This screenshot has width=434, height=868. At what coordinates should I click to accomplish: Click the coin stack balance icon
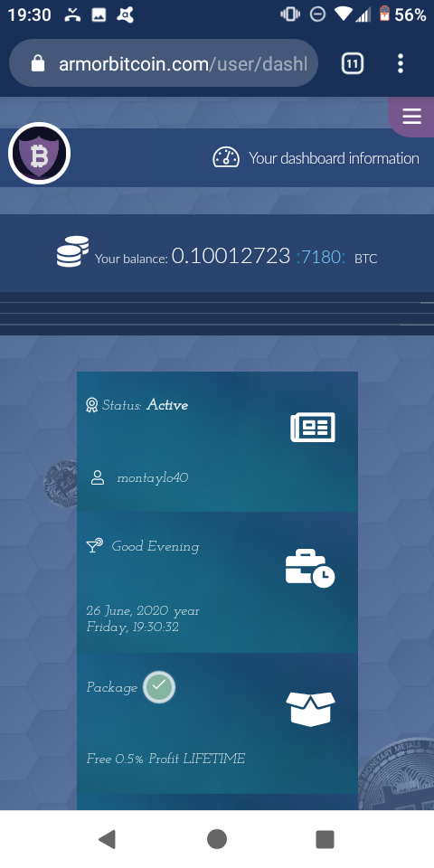pyautogui.click(x=72, y=251)
